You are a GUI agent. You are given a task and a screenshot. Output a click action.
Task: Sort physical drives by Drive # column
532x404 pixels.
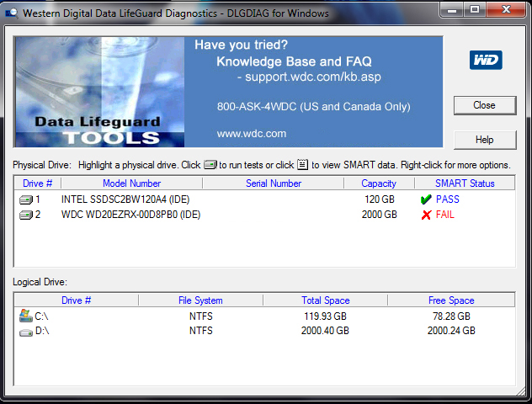point(37,183)
